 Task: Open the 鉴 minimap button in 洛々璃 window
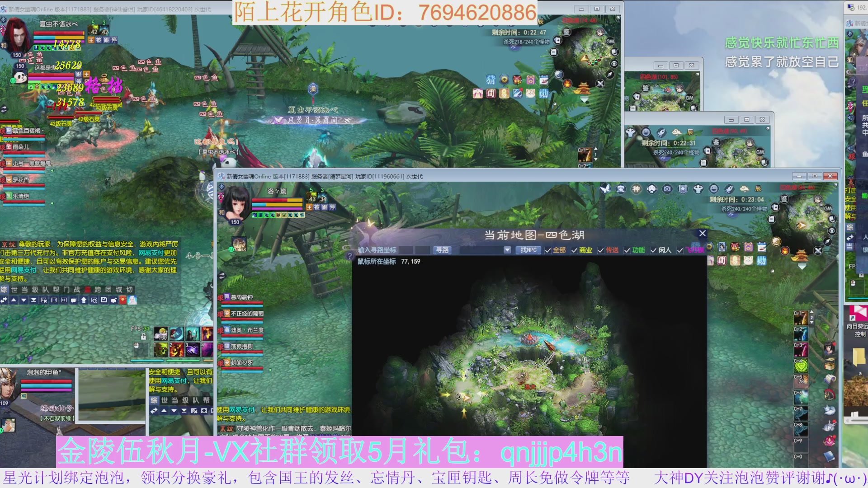pos(784,199)
